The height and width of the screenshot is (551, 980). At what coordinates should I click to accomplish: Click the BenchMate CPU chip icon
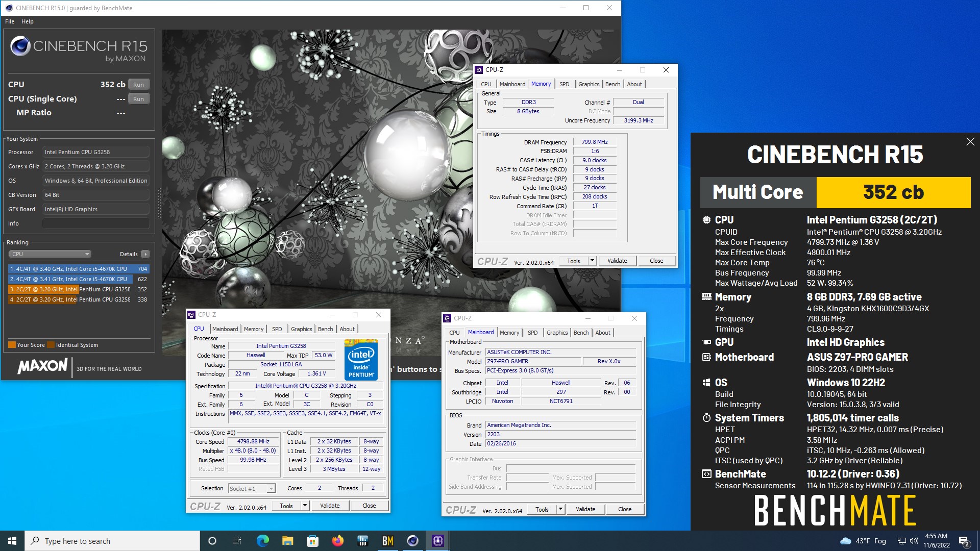pyautogui.click(x=706, y=220)
